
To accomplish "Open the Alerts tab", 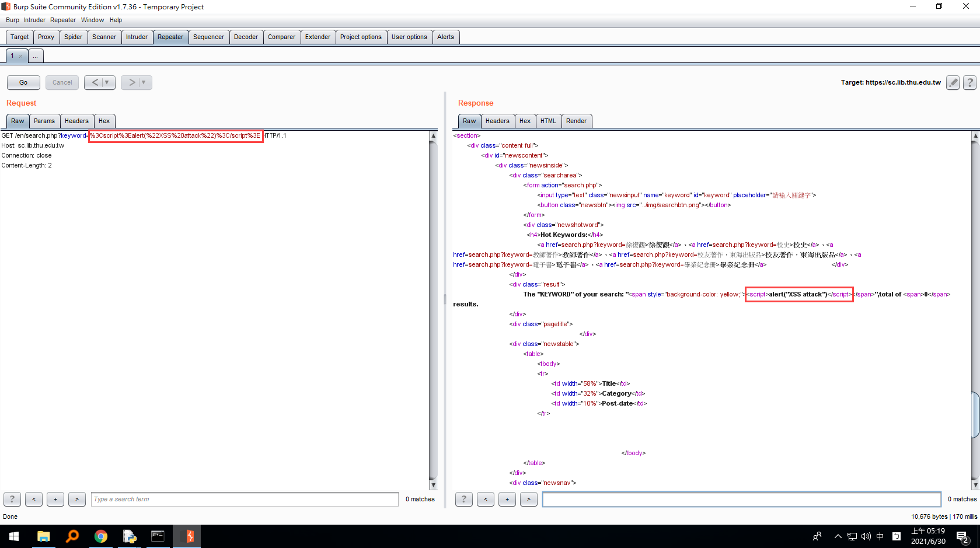I will [x=446, y=37].
